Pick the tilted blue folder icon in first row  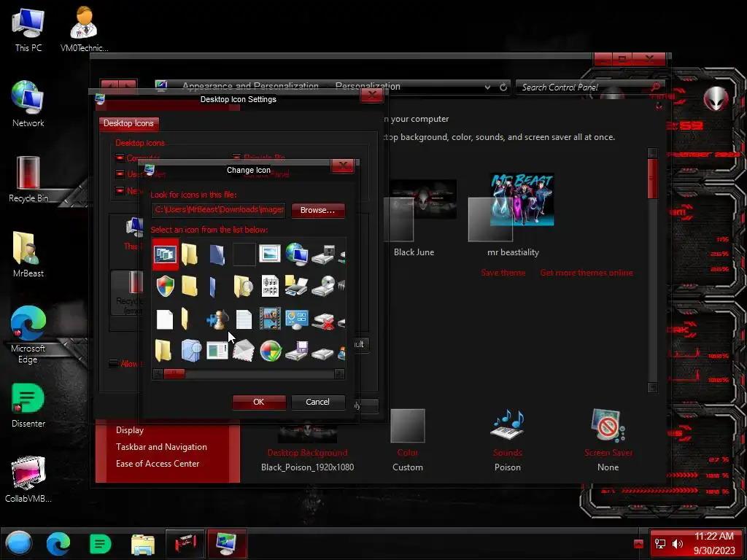(x=217, y=254)
